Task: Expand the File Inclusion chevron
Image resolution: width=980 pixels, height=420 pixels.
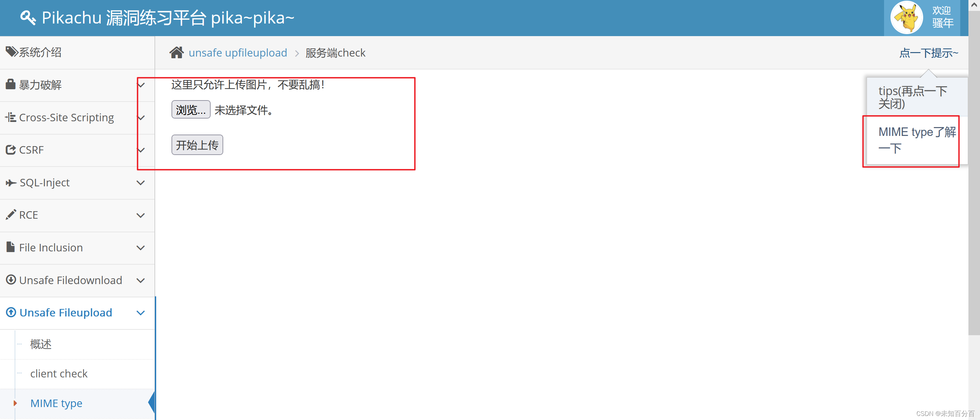Action: [141, 248]
